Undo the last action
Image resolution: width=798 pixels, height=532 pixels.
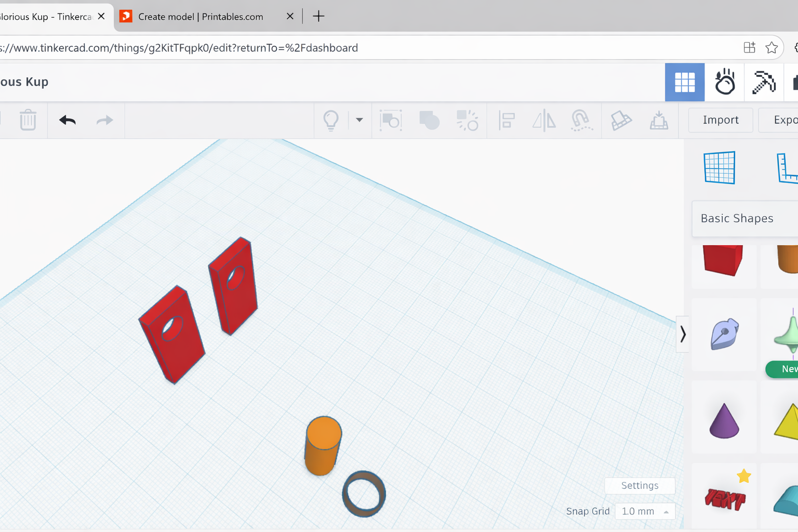[x=68, y=120]
